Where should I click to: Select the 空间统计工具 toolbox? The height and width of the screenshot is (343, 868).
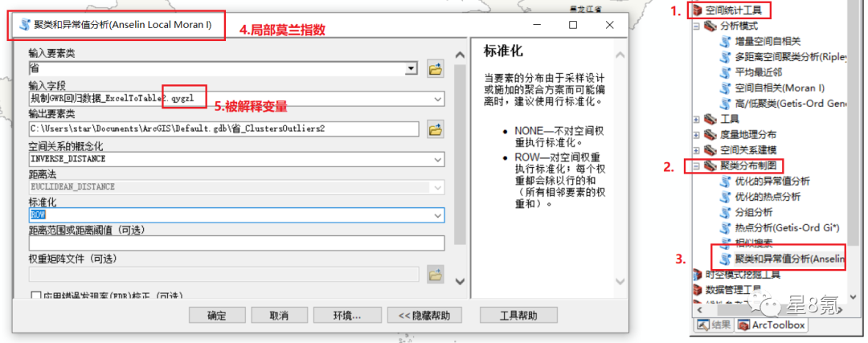734,10
